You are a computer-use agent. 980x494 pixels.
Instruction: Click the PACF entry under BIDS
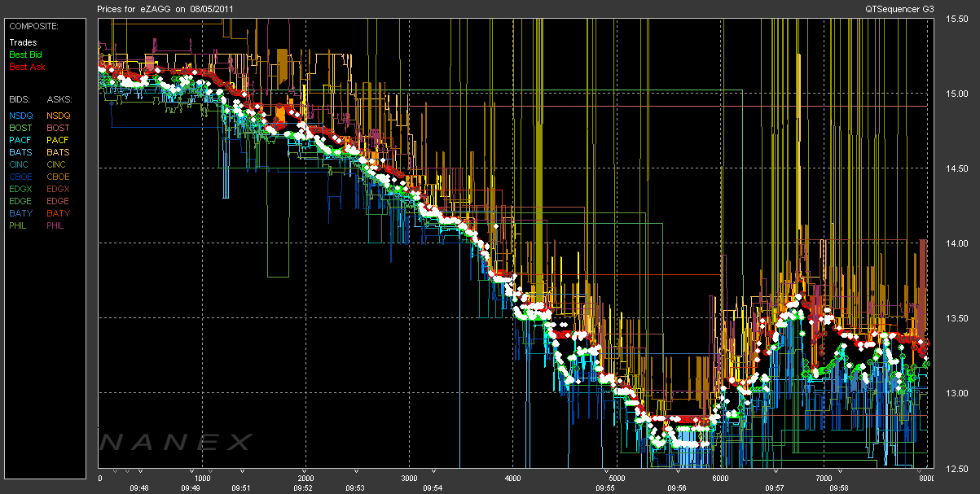22,140
